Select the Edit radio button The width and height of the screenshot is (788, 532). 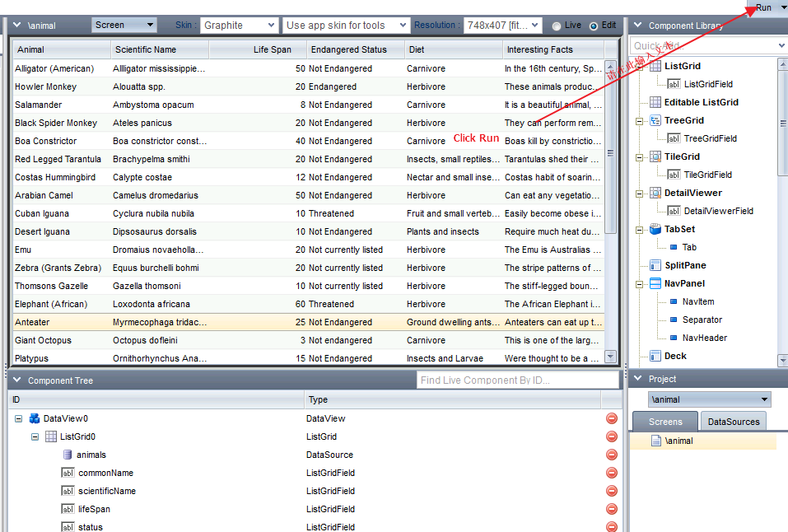click(x=594, y=26)
